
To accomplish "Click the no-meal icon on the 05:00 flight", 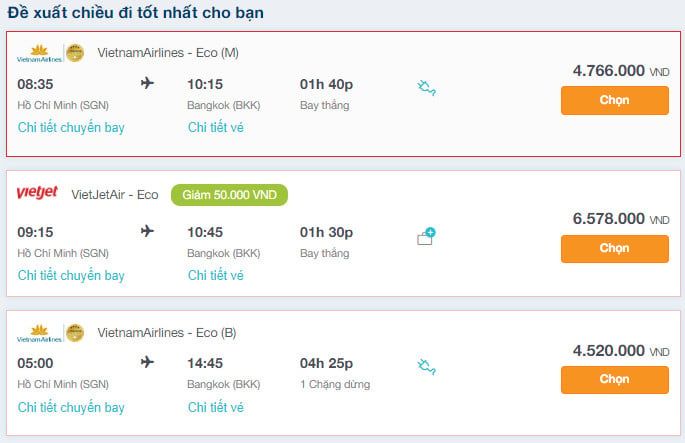I will click(427, 369).
